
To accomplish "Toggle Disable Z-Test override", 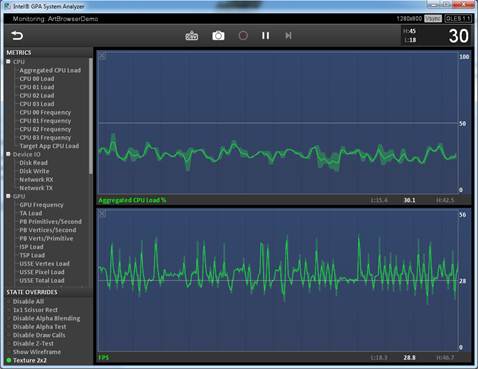I will click(x=33, y=343).
